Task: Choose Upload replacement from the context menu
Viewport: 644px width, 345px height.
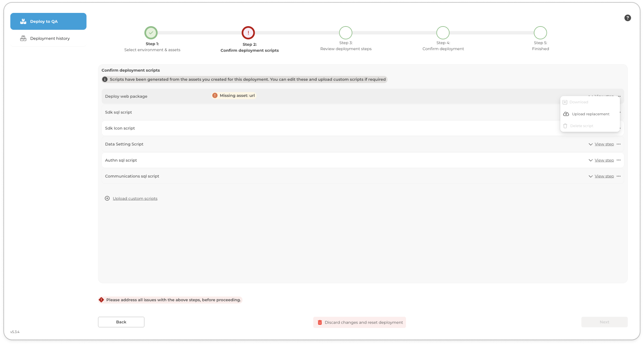Action: (590, 114)
